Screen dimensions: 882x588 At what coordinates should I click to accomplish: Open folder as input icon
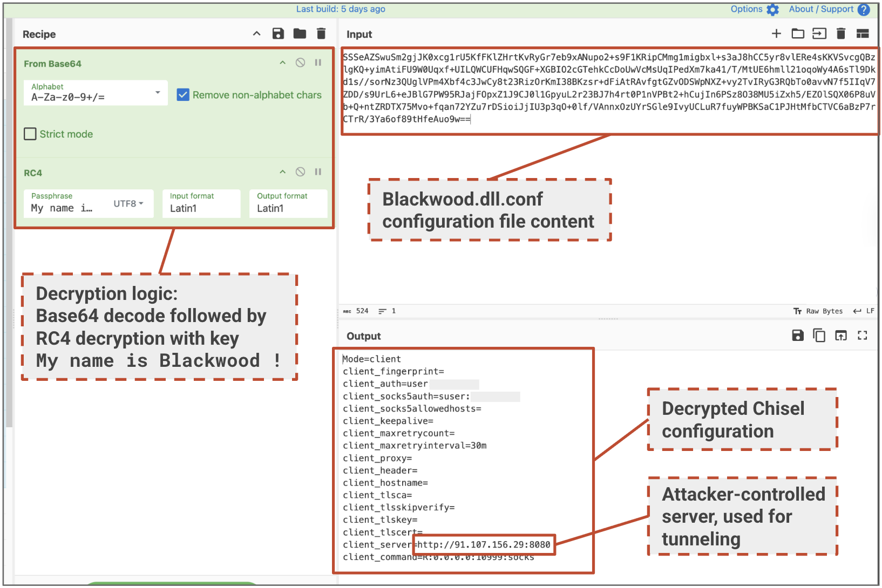coord(798,34)
